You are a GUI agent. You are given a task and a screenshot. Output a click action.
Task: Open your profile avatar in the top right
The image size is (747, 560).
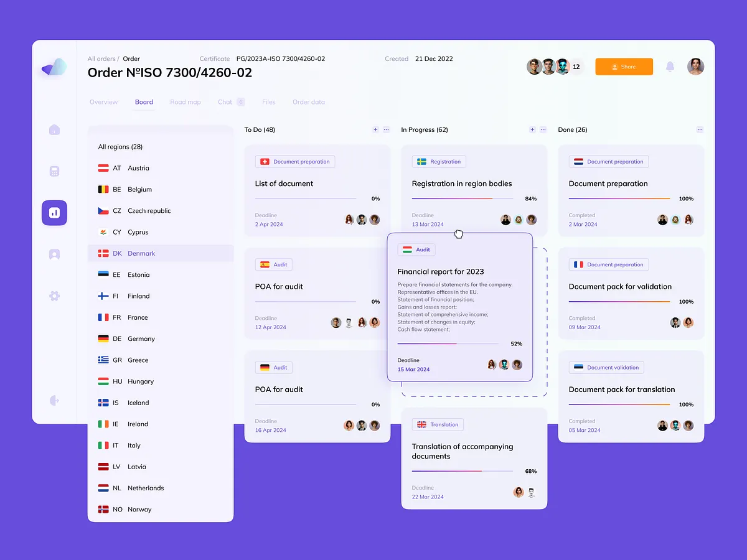695,67
